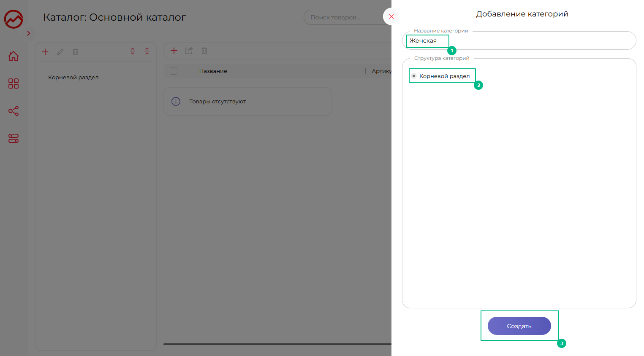Add new product with plus icon
Image resolution: width=644 pixels, height=356 pixels.
pos(174,51)
